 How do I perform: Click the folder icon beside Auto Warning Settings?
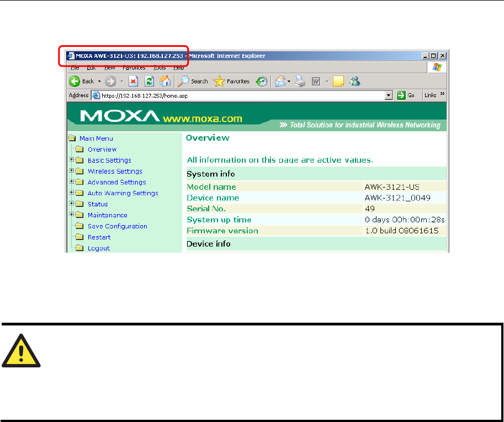click(x=79, y=193)
